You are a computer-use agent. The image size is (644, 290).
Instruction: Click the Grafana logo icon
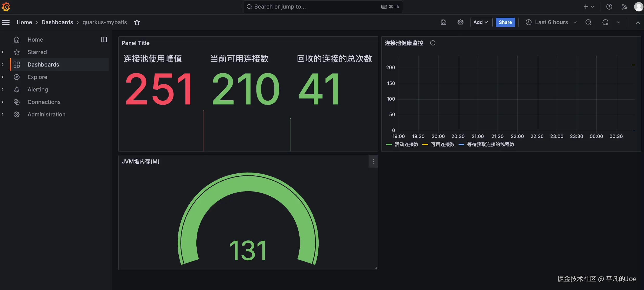(6, 7)
